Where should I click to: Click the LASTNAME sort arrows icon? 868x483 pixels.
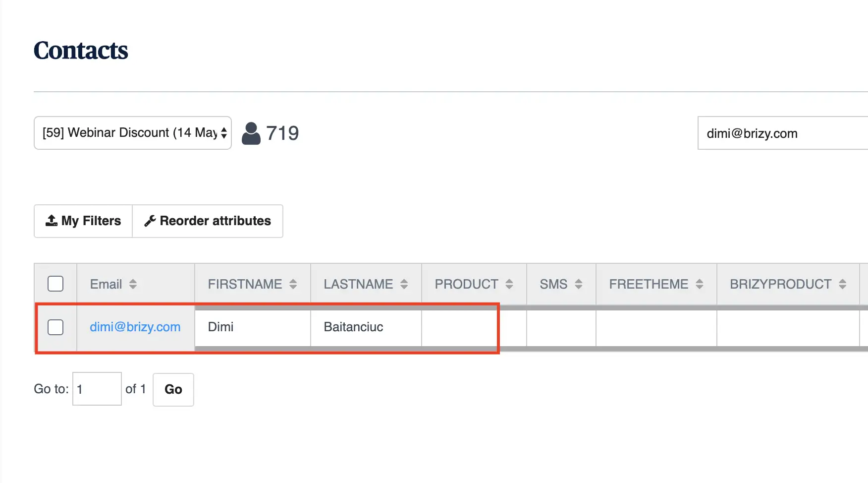404,284
